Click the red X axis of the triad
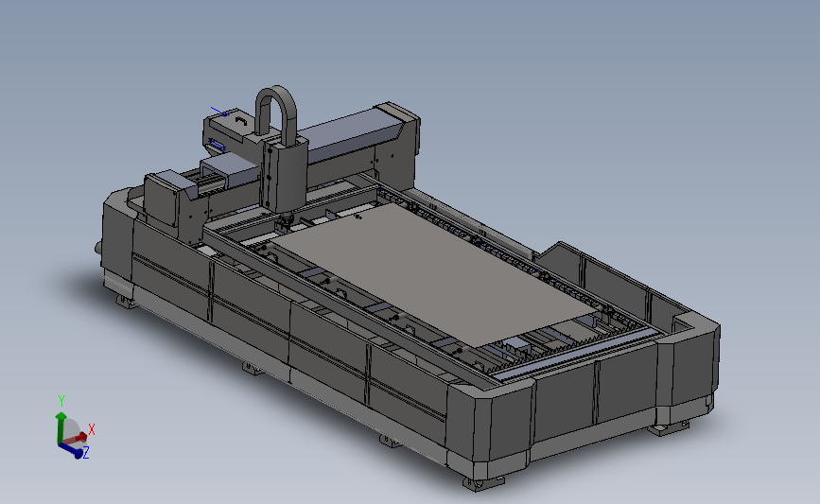The image size is (820, 504). [x=78, y=438]
